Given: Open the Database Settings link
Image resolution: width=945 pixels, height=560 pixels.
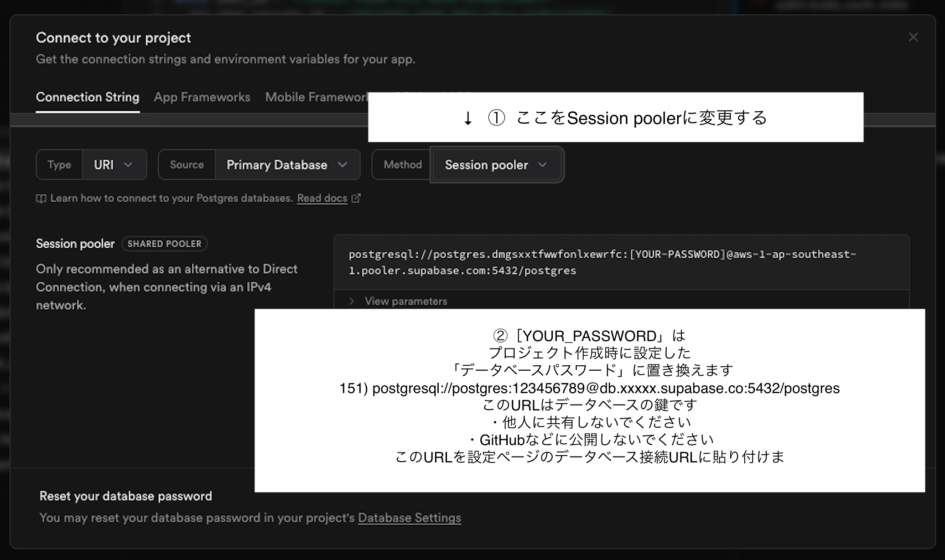Looking at the screenshot, I should 409,518.
